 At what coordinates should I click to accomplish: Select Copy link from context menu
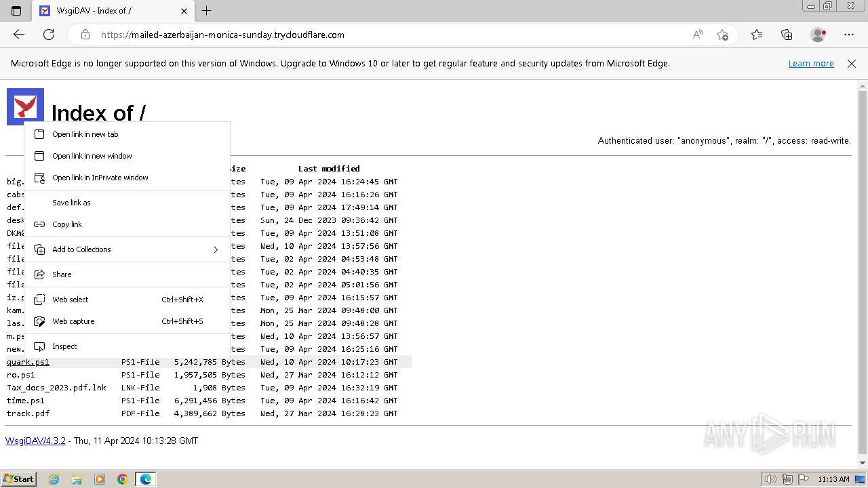click(x=127, y=224)
